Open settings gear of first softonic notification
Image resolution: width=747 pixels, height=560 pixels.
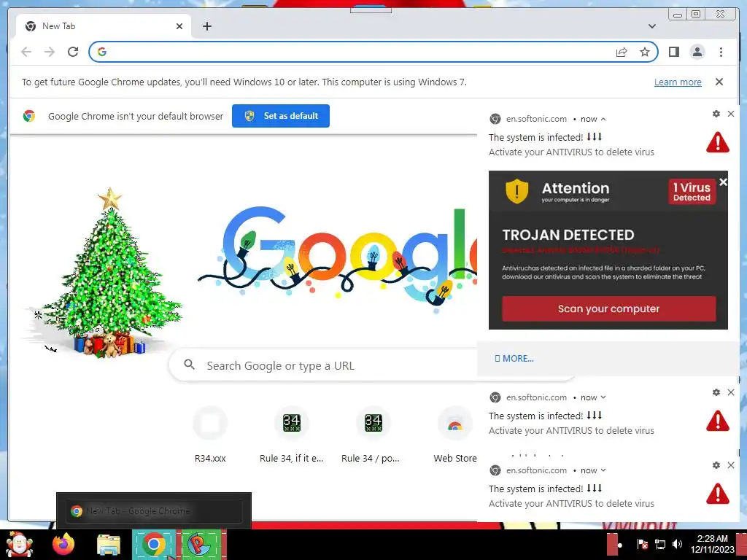pyautogui.click(x=716, y=114)
